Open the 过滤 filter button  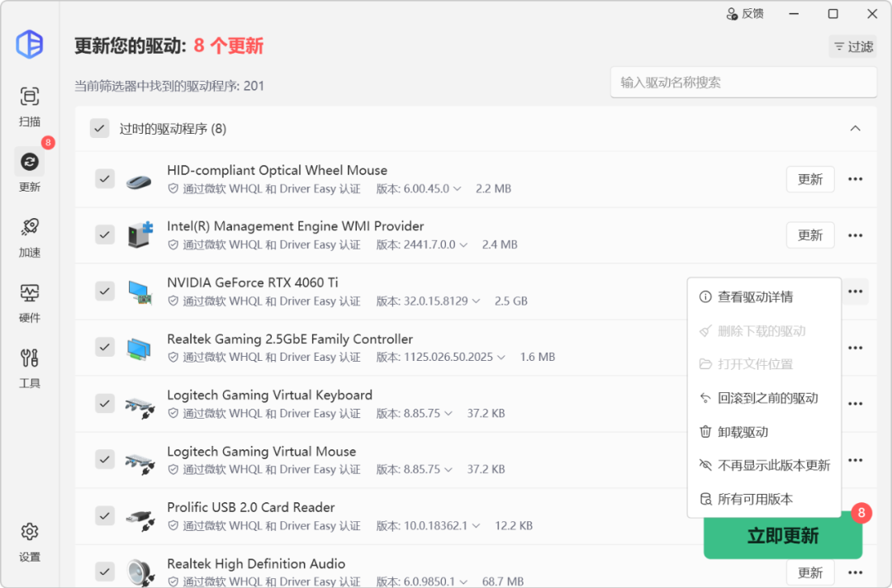(x=852, y=46)
